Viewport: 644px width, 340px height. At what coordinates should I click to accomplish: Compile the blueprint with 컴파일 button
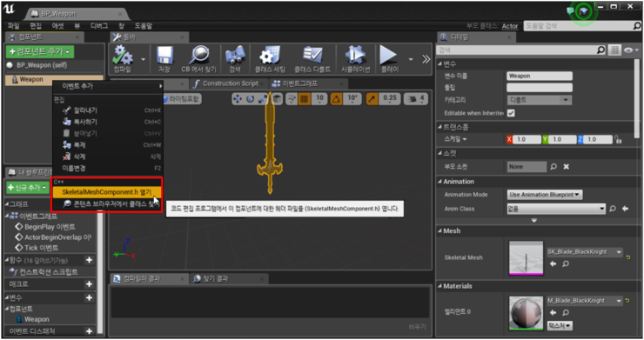click(123, 59)
